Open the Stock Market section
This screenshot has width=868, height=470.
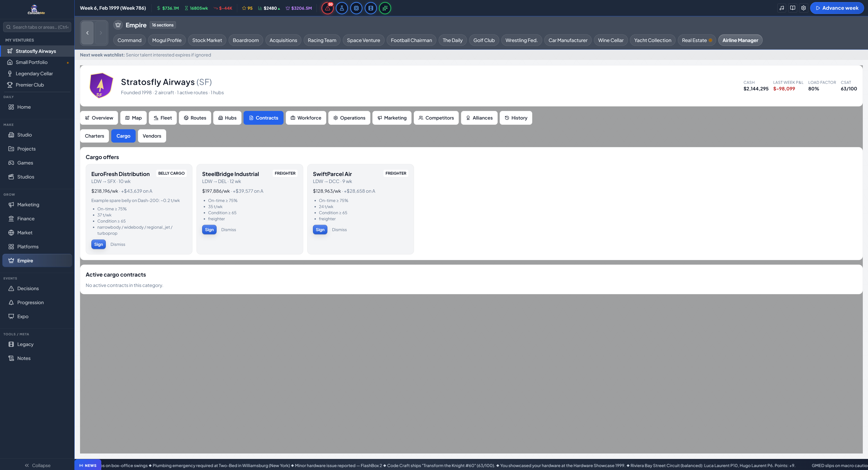click(207, 40)
